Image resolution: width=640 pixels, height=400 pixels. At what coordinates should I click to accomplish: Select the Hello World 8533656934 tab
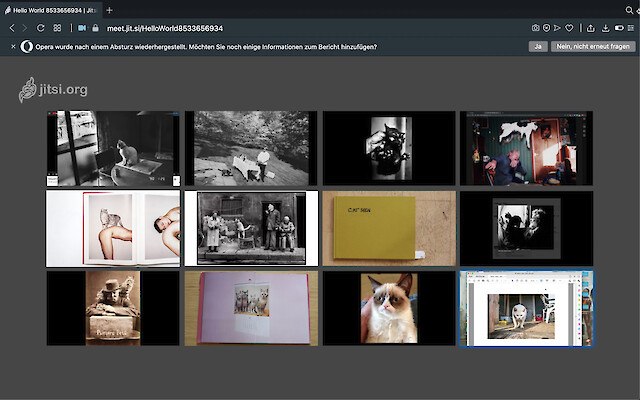coord(50,9)
